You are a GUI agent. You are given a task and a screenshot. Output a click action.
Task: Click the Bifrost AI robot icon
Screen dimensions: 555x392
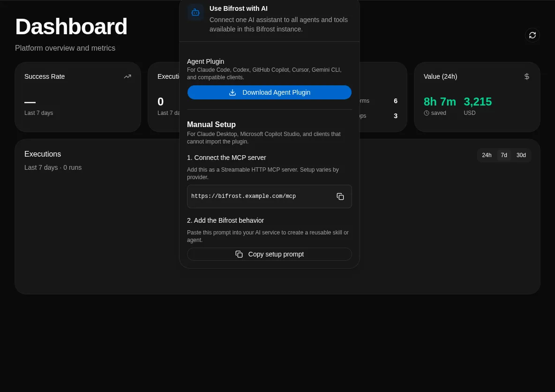[195, 13]
